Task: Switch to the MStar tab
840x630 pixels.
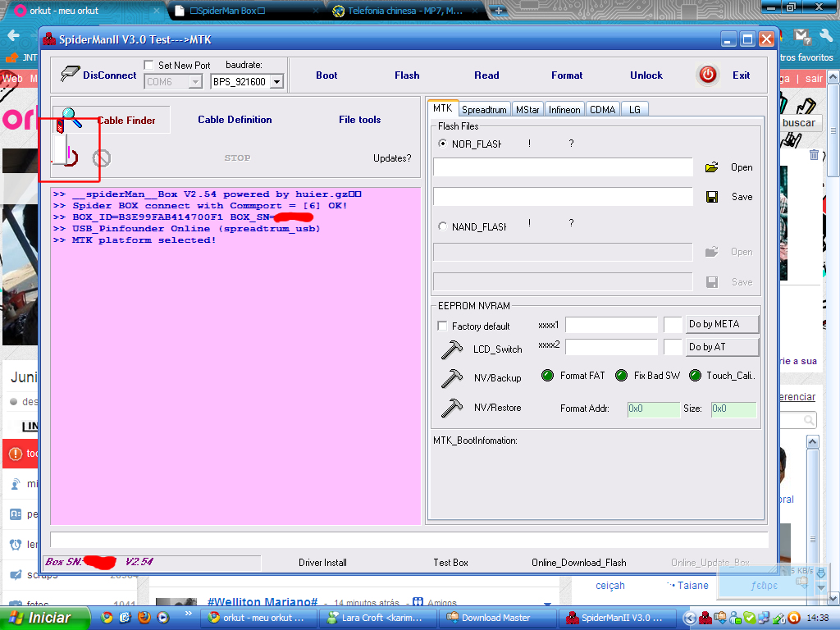Action: pos(527,109)
